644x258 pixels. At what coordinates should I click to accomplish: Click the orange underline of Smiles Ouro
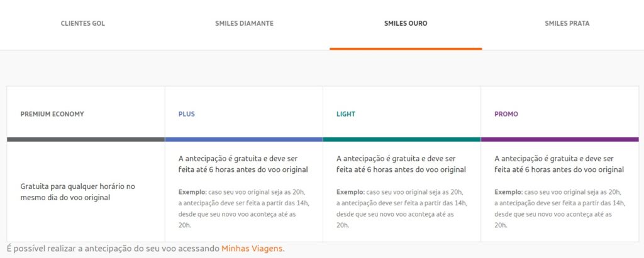[x=406, y=48]
